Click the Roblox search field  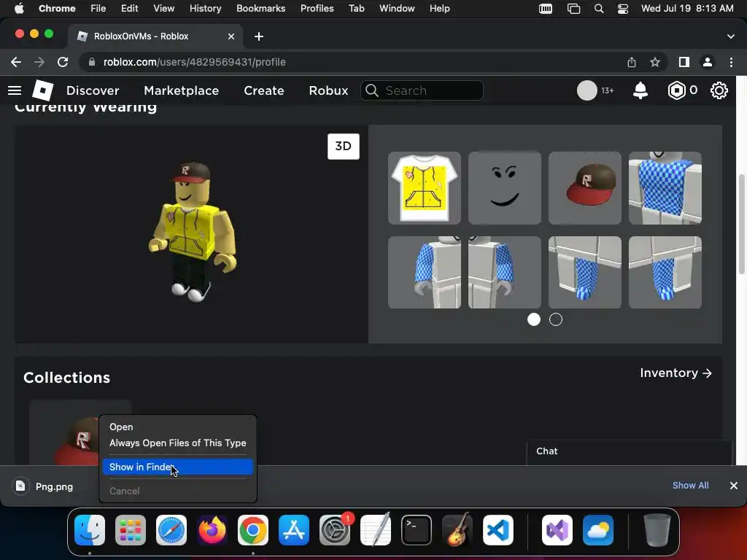click(x=422, y=90)
